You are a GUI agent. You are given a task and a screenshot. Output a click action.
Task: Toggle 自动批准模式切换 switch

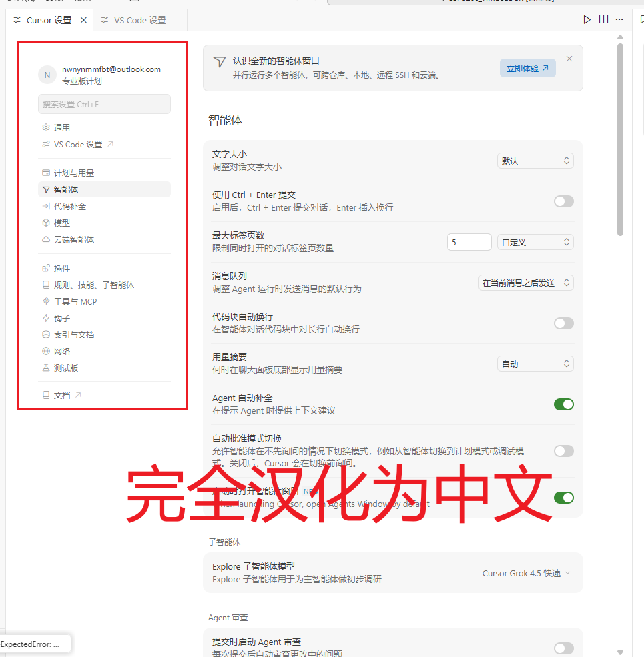pyautogui.click(x=563, y=451)
